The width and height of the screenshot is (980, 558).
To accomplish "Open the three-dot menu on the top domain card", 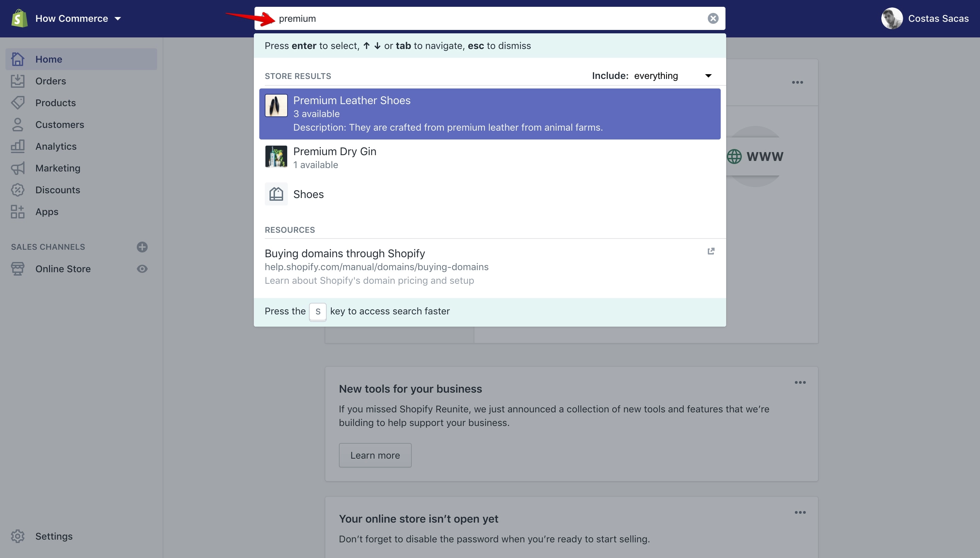I will (797, 82).
